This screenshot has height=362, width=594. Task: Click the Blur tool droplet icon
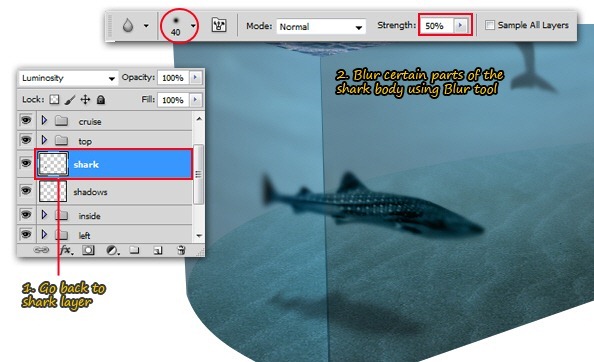128,26
